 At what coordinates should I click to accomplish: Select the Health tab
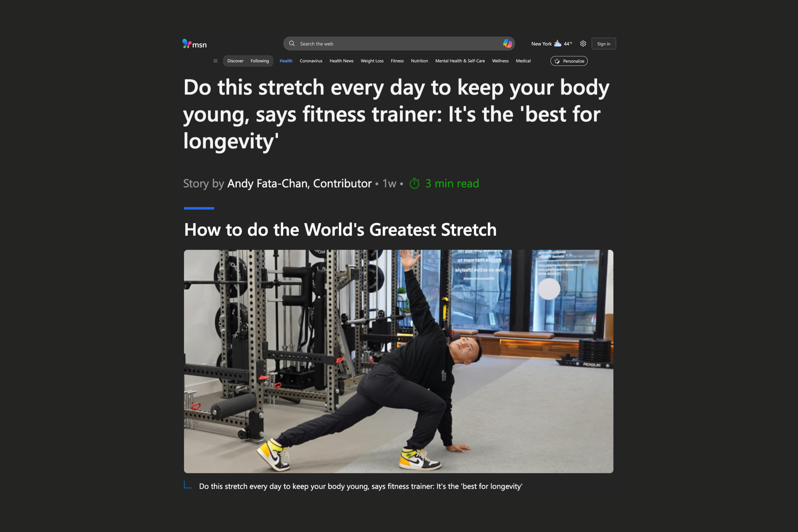(x=286, y=61)
